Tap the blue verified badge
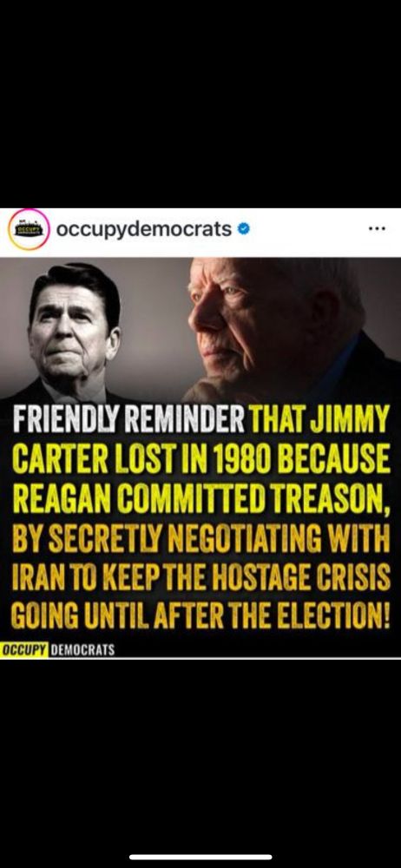The image size is (401, 868). [x=243, y=228]
